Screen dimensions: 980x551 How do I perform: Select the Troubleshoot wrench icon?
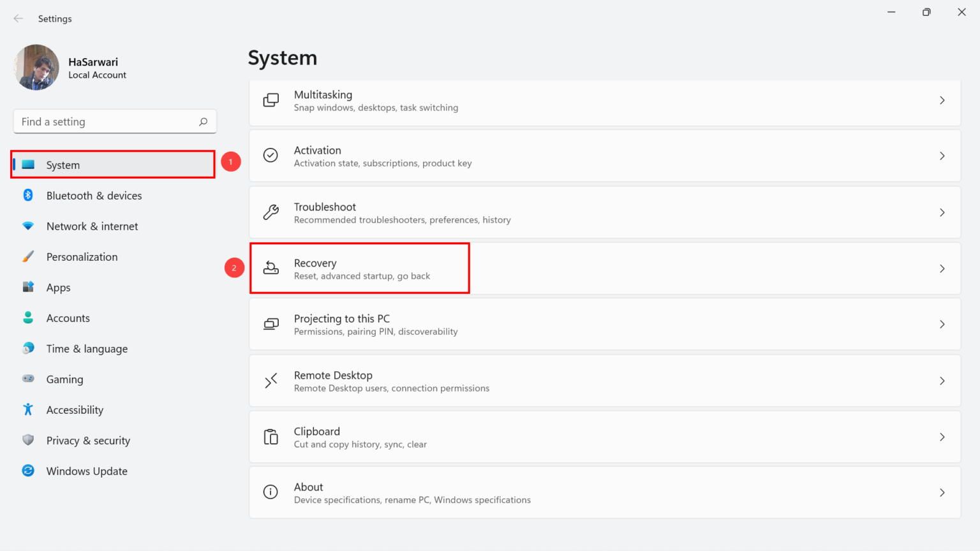pos(271,212)
